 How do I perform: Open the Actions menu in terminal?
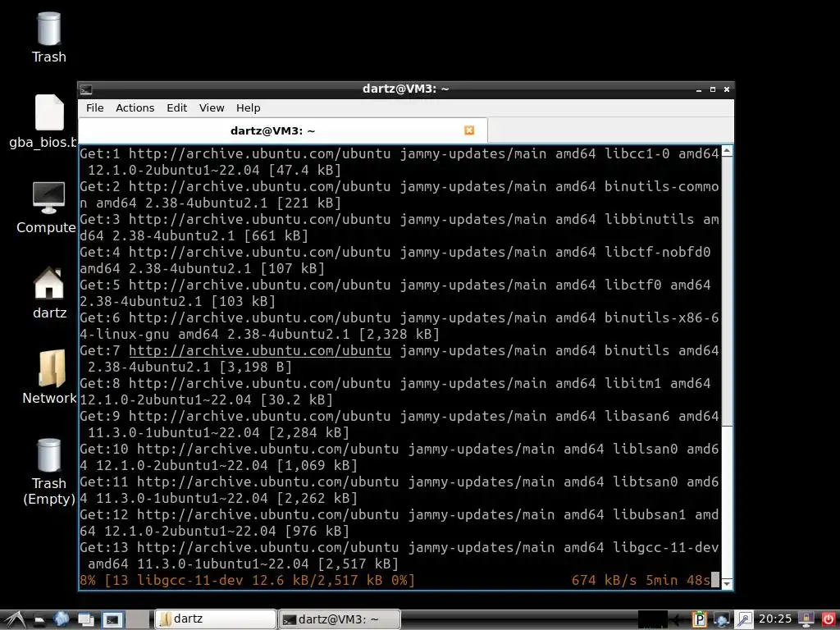[135, 107]
